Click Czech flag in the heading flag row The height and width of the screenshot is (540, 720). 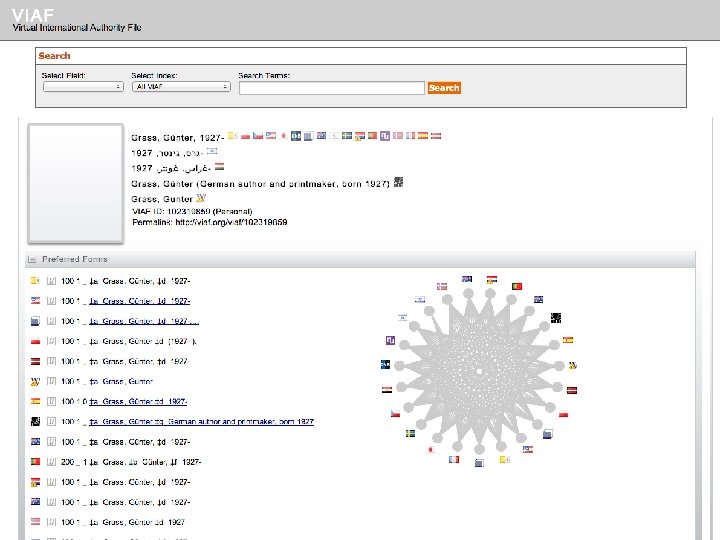coord(258,135)
